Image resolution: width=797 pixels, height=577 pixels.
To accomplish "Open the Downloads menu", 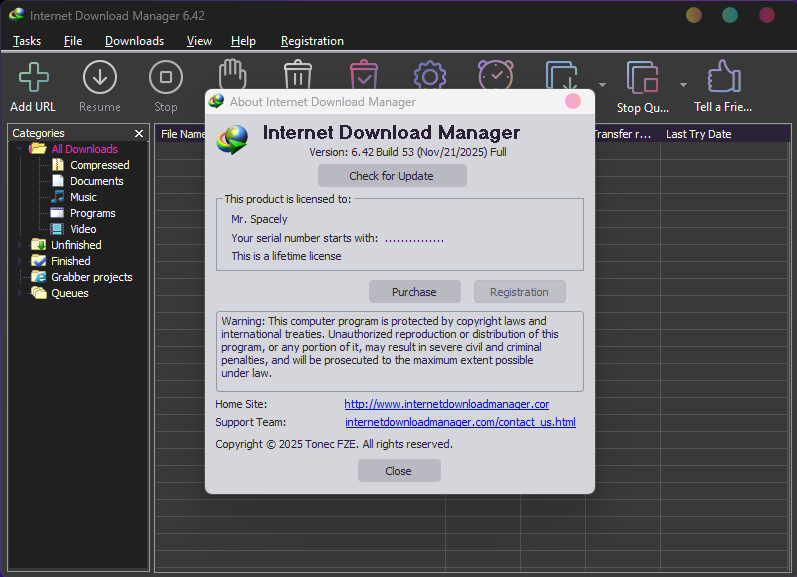I will click(134, 41).
